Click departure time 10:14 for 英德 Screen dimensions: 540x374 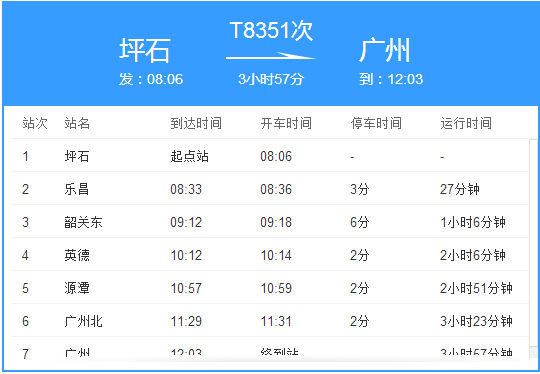276,256
